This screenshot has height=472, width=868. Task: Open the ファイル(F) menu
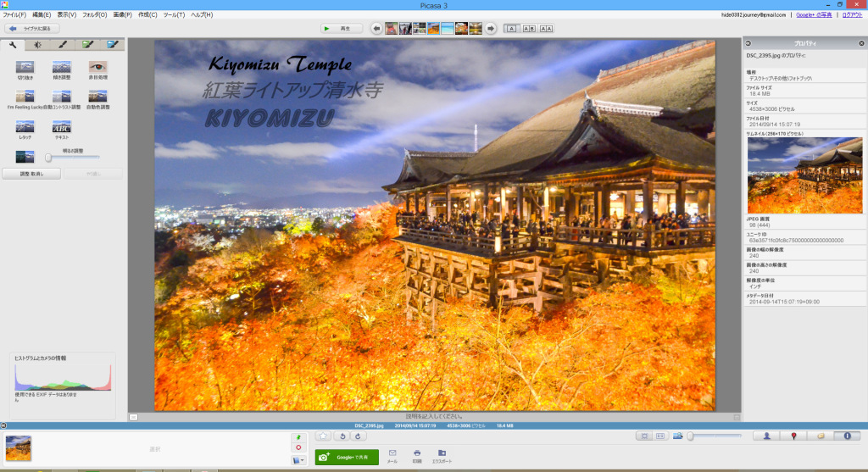coord(14,15)
